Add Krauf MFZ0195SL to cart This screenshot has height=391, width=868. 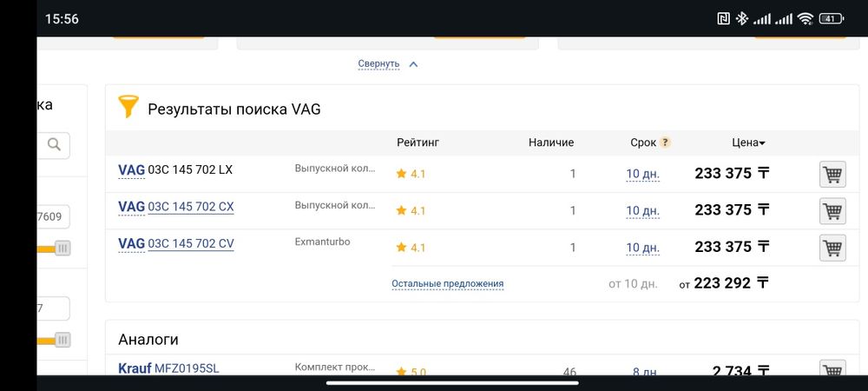[832, 369]
